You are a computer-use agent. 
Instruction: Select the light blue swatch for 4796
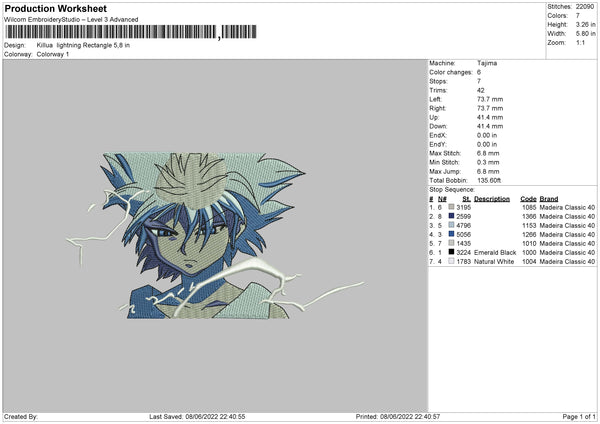point(451,225)
